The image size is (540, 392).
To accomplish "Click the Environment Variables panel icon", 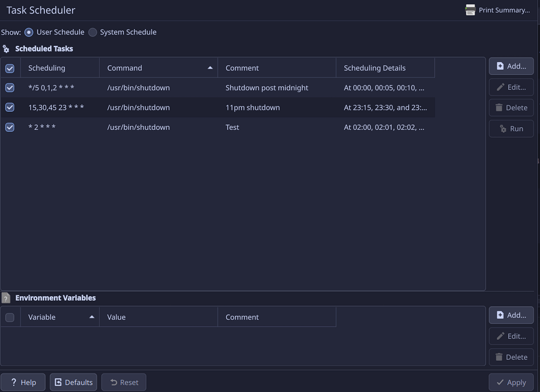I will click(5, 298).
